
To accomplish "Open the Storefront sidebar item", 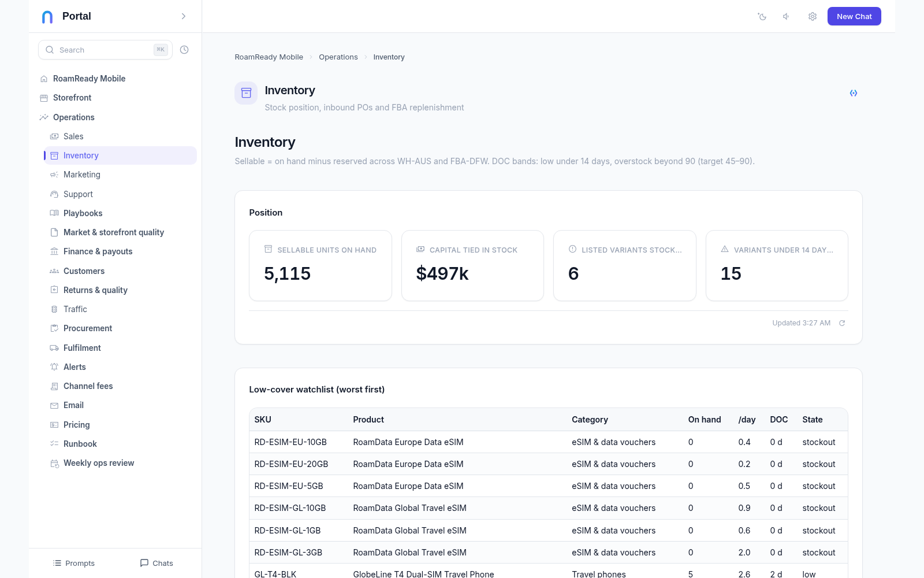I will (x=118, y=98).
